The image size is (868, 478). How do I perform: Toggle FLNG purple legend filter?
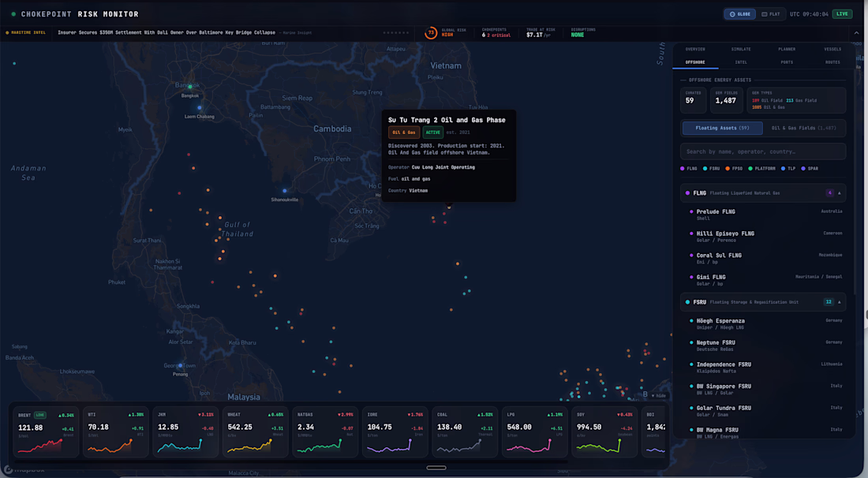pyautogui.click(x=689, y=169)
